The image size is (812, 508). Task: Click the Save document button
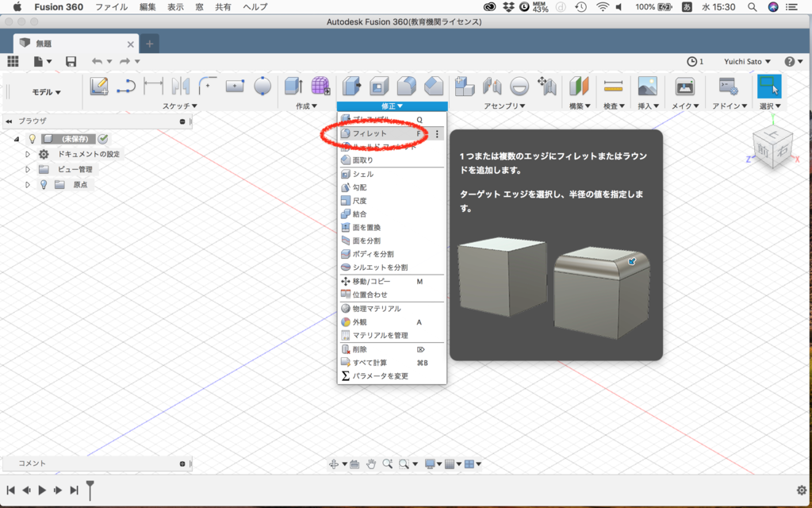point(71,61)
